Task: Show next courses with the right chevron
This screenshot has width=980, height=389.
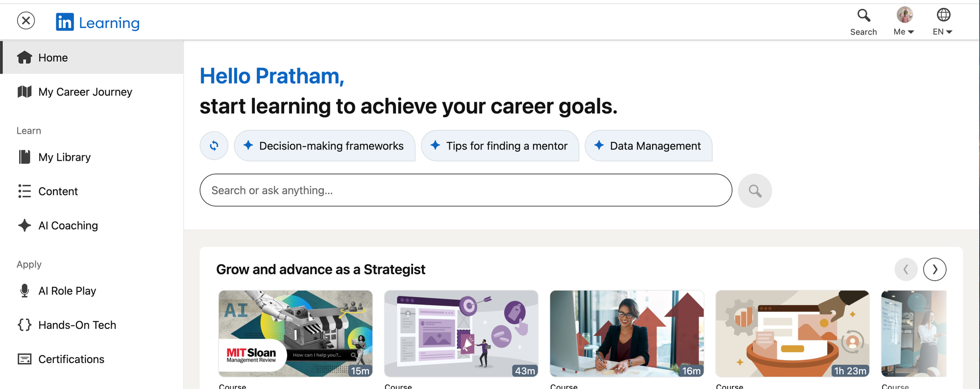Action: [934, 269]
